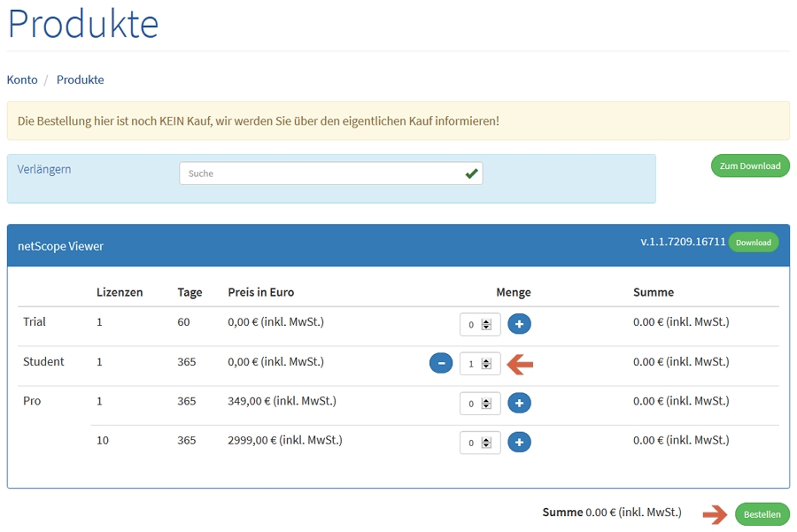
Task: Focus the Student quantity input field
Action: coord(480,364)
